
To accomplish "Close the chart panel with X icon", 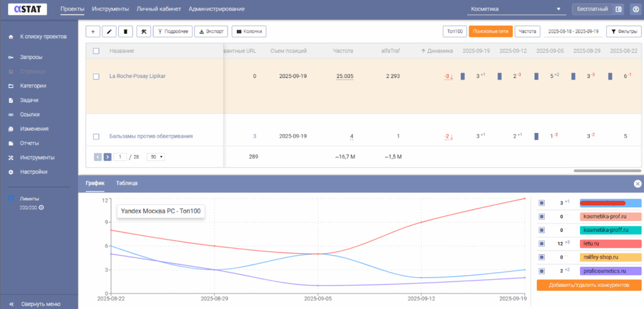I will pos(637,183).
